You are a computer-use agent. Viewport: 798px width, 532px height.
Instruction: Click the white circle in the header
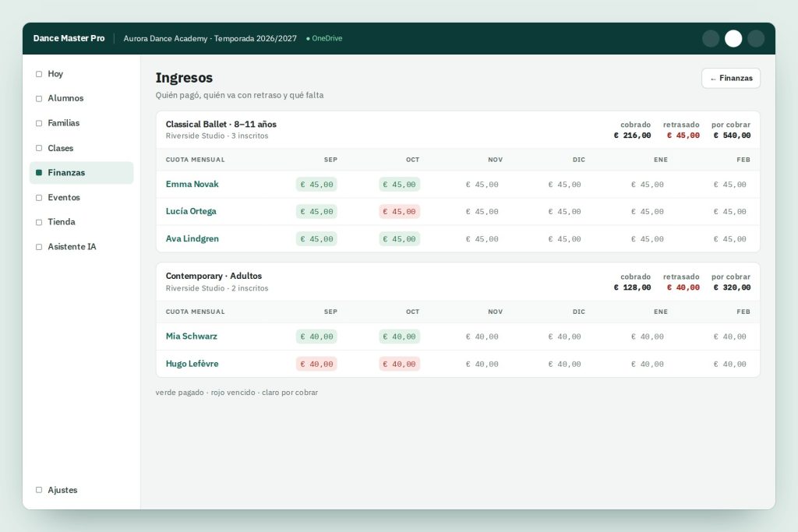(733, 39)
